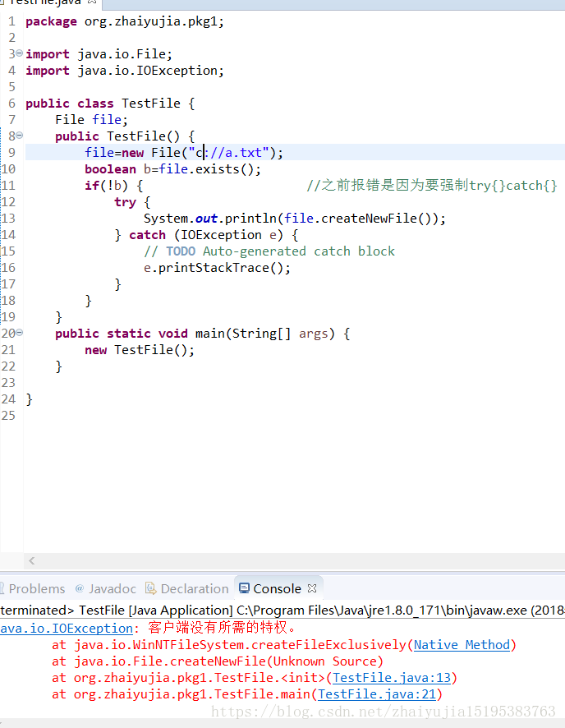Close the Console view
Image resolution: width=565 pixels, height=728 pixels.
pyautogui.click(x=312, y=588)
